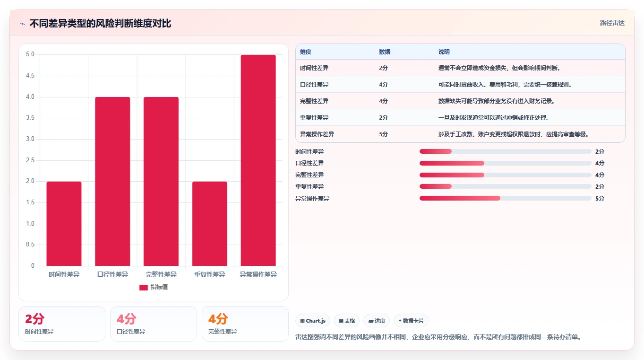Select the 时间性差异 table row cell
This screenshot has height=360, width=644.
click(x=314, y=68)
